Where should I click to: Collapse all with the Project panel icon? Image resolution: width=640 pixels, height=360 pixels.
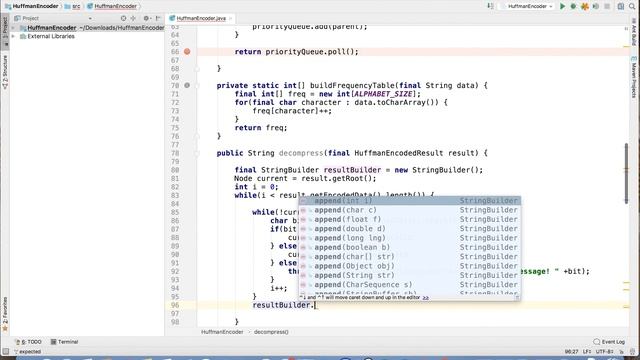[x=133, y=18]
